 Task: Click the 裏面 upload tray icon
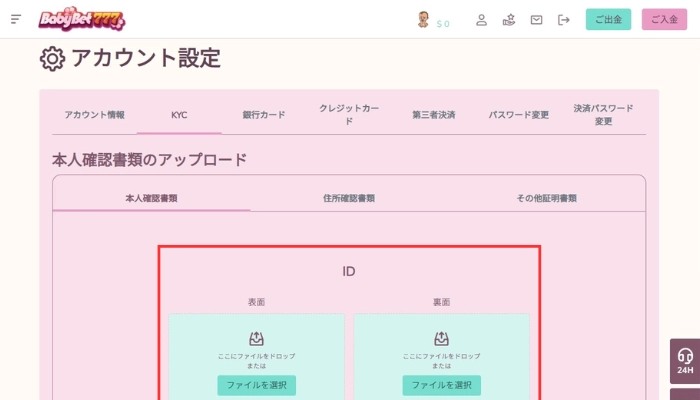pyautogui.click(x=442, y=339)
